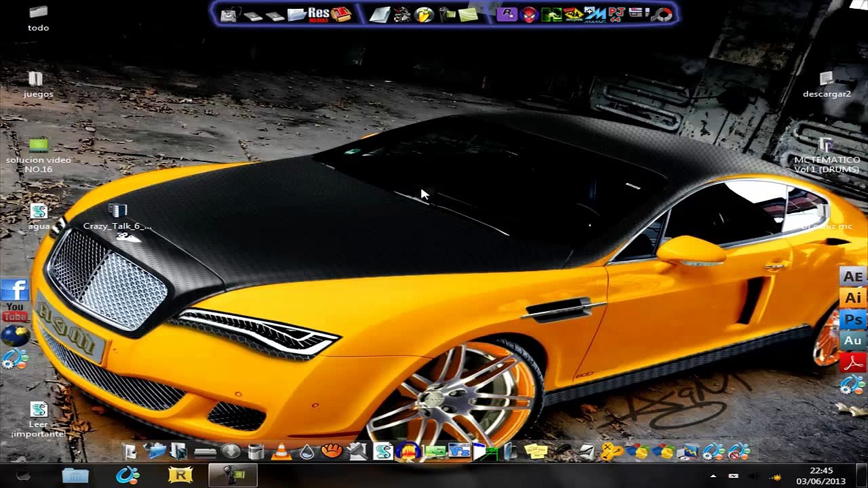This screenshot has width=868, height=488.
Task: Open orange baseball glove icon in bottom dock
Action: click(332, 450)
